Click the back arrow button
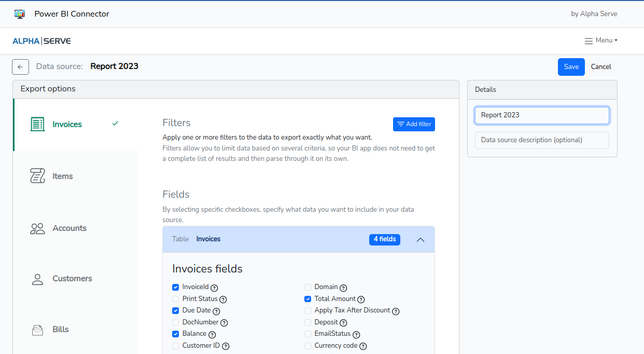The height and width of the screenshot is (354, 644). tap(20, 66)
